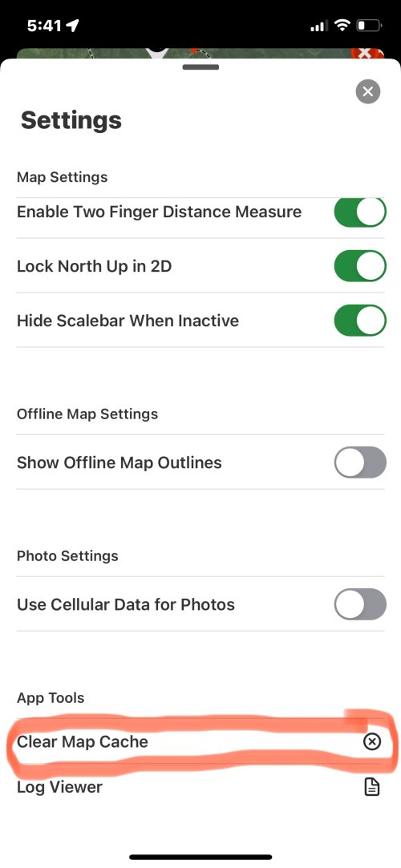This screenshot has height=868, width=401.
Task: Toggle Hide Scalebar When Inactive off
Action: pos(360,321)
